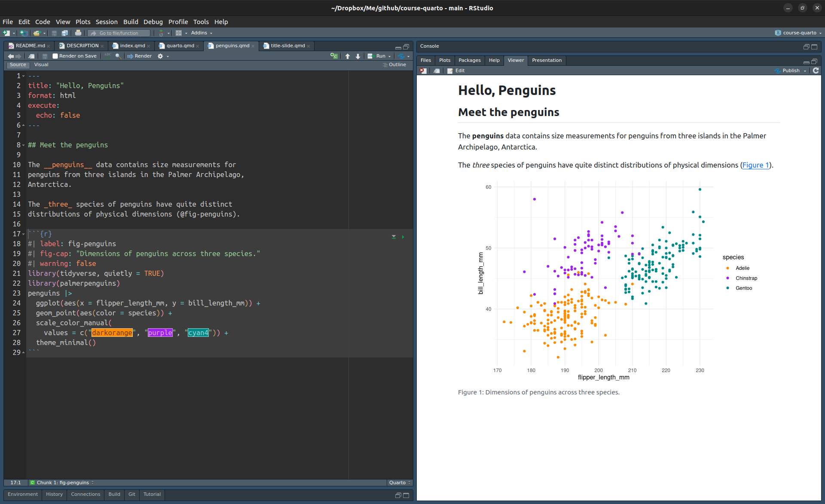Viewport: 825px width, 504px height.
Task: Switch to the quarto.qmd tab
Action: 180,46
